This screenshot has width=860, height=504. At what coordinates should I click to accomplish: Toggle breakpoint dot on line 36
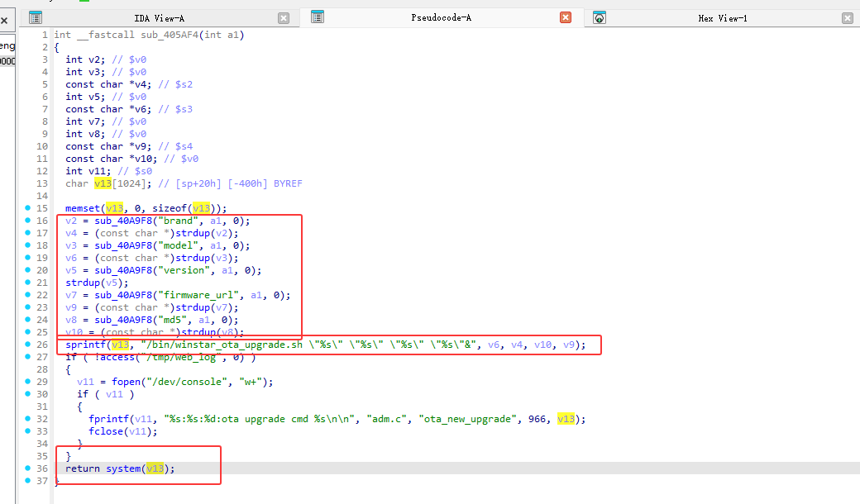[29, 468]
